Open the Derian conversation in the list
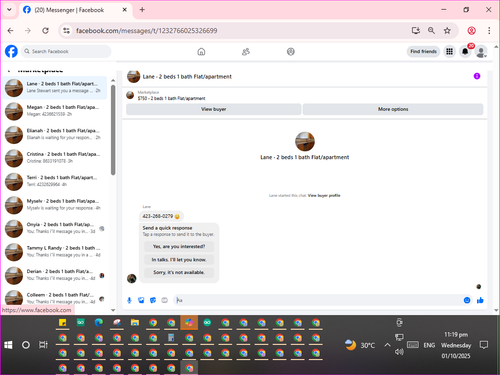 click(x=55, y=275)
